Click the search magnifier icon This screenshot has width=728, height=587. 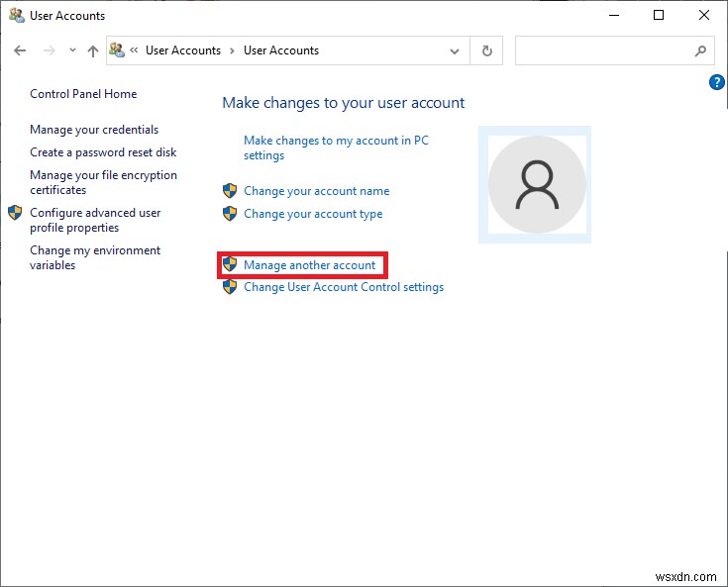(700, 50)
